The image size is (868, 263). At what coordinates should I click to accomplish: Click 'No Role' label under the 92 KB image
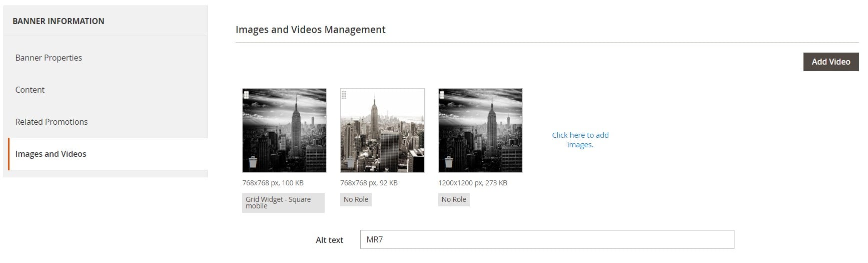pyautogui.click(x=356, y=199)
